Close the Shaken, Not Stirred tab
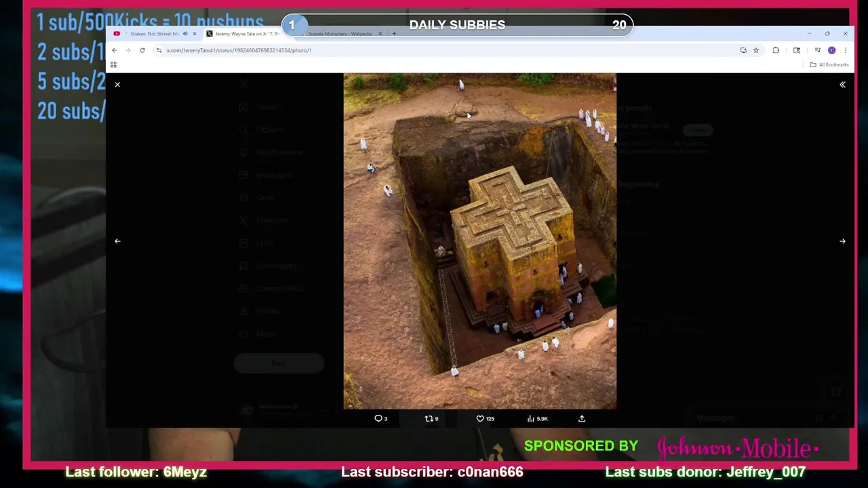The width and height of the screenshot is (868, 488). pyautogui.click(x=194, y=34)
